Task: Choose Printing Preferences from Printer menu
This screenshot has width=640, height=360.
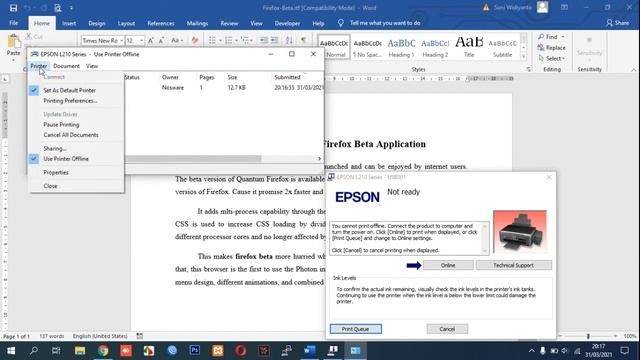Action: tap(70, 101)
